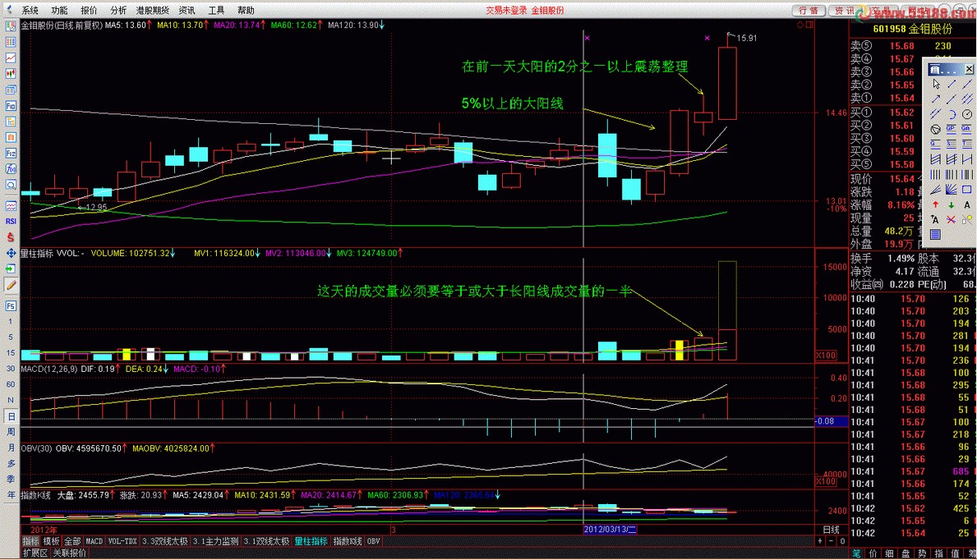Open the 分析 menu
977x560 pixels.
[118, 11]
